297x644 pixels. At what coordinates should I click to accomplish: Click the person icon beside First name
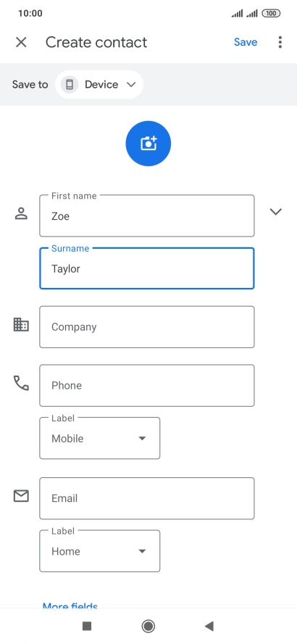pyautogui.click(x=21, y=213)
